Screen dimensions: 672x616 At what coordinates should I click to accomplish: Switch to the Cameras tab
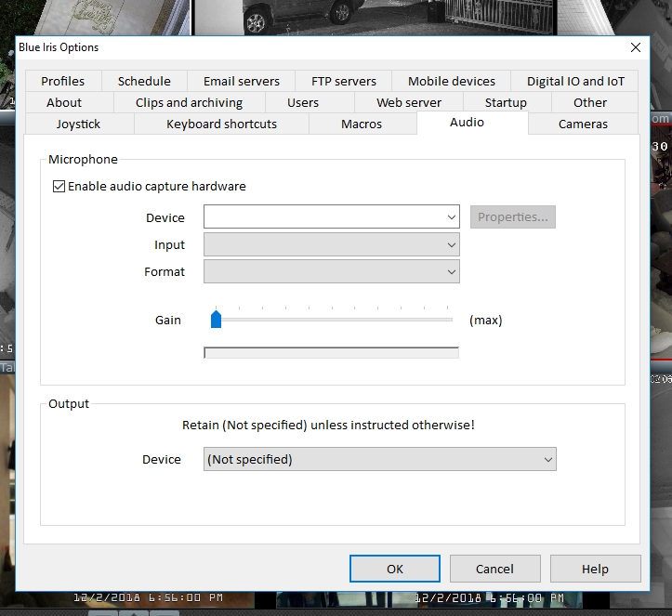click(583, 124)
